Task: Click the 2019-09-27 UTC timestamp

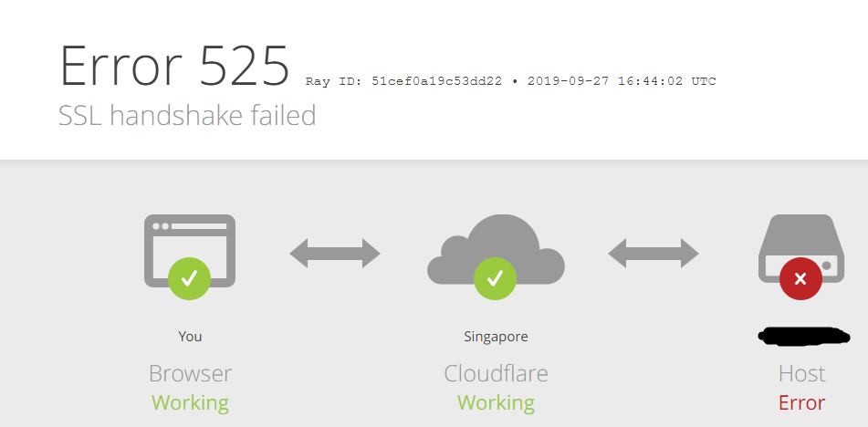Action: pyautogui.click(x=622, y=81)
